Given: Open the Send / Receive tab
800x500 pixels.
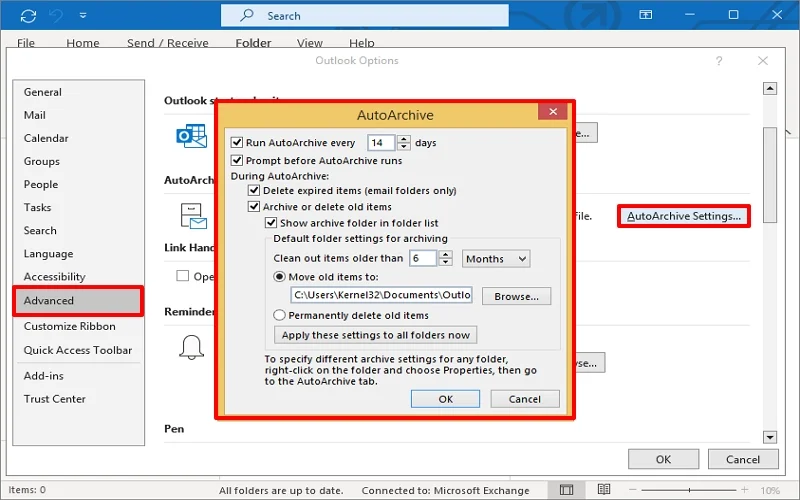Looking at the screenshot, I should coord(167,43).
